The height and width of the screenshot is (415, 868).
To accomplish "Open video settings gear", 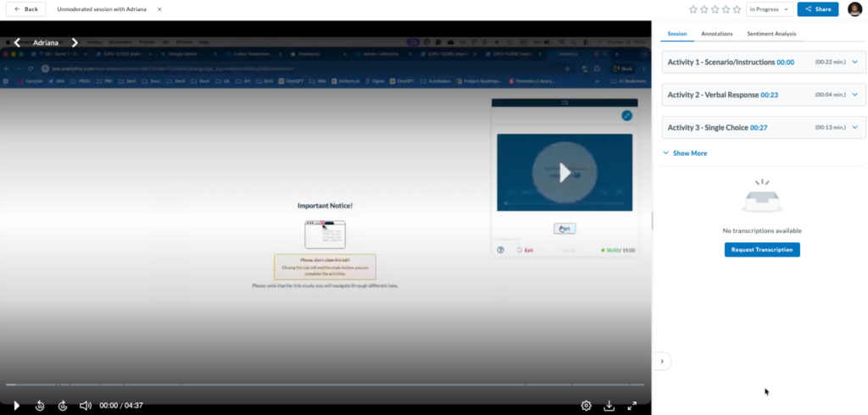I will pos(587,406).
